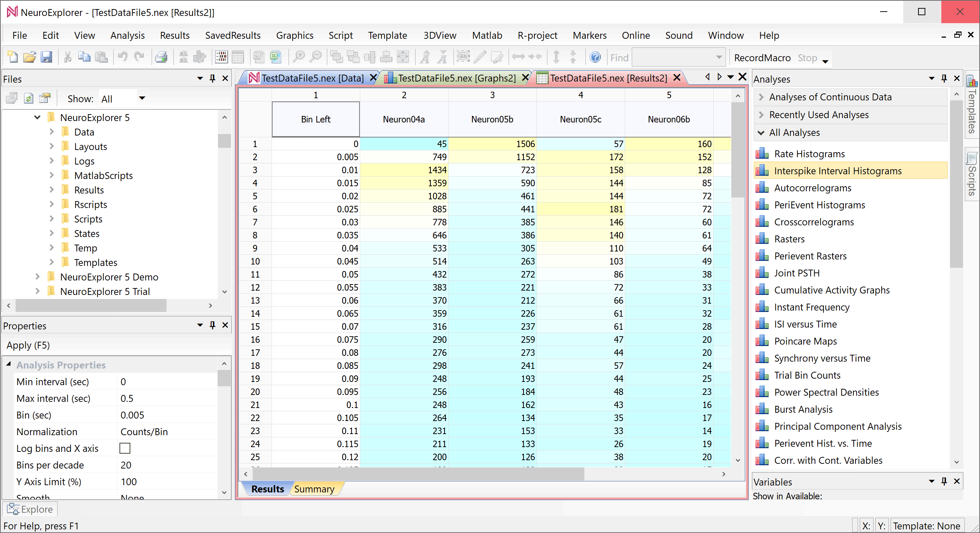The image size is (980, 533).
Task: Click the Print toolbar icon
Action: pyautogui.click(x=161, y=57)
